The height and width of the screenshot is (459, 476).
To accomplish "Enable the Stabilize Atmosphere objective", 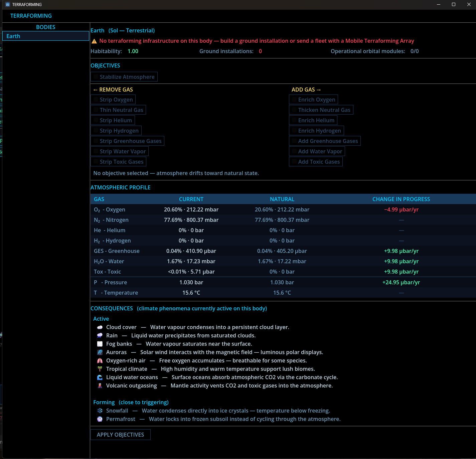I will [124, 77].
